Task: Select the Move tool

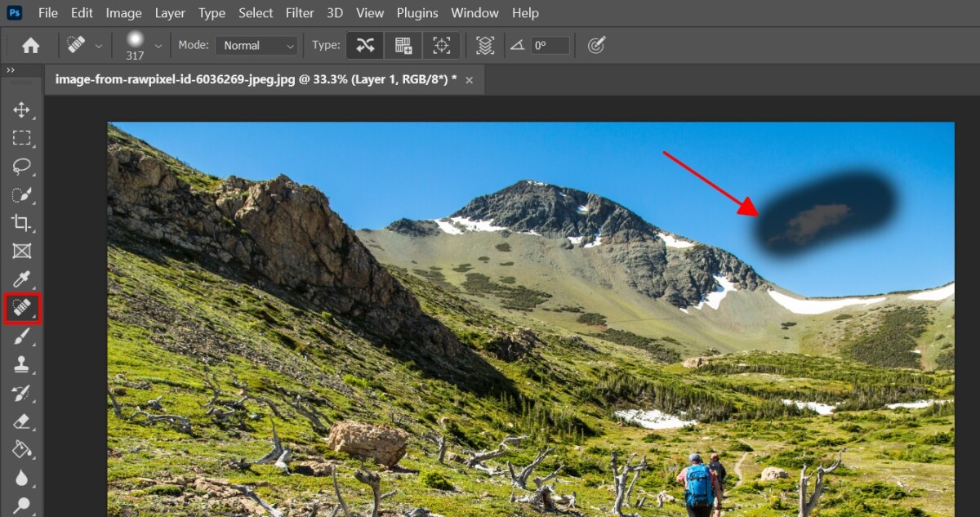Action: tap(21, 109)
